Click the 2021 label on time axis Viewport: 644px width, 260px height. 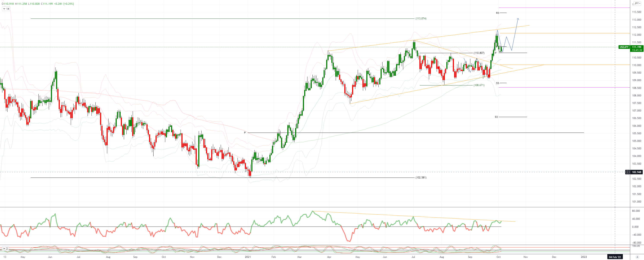click(x=248, y=257)
